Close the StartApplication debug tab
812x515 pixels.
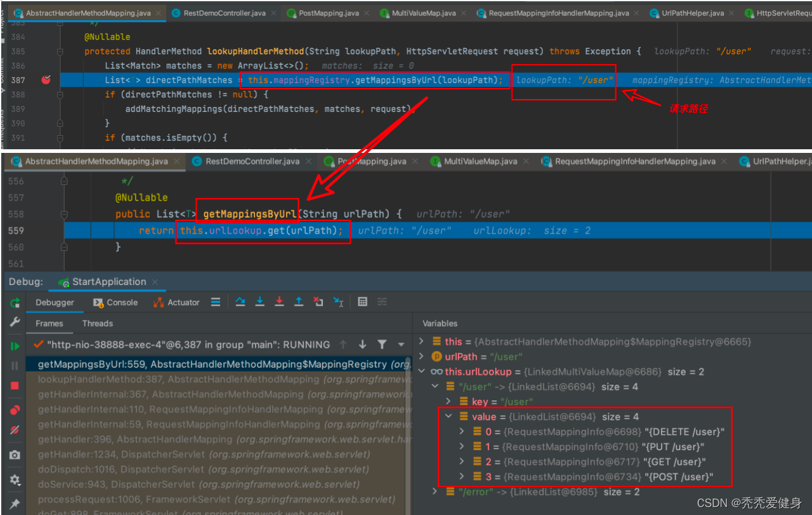point(155,282)
